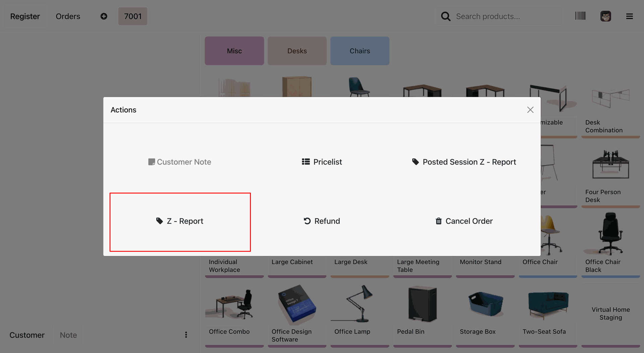
Task: Filter products by Misc category
Action: pyautogui.click(x=234, y=51)
